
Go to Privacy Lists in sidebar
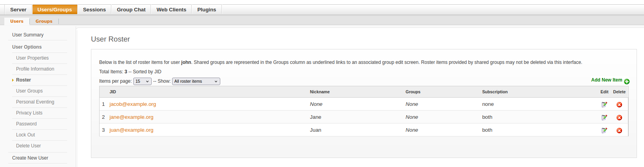tap(29, 113)
